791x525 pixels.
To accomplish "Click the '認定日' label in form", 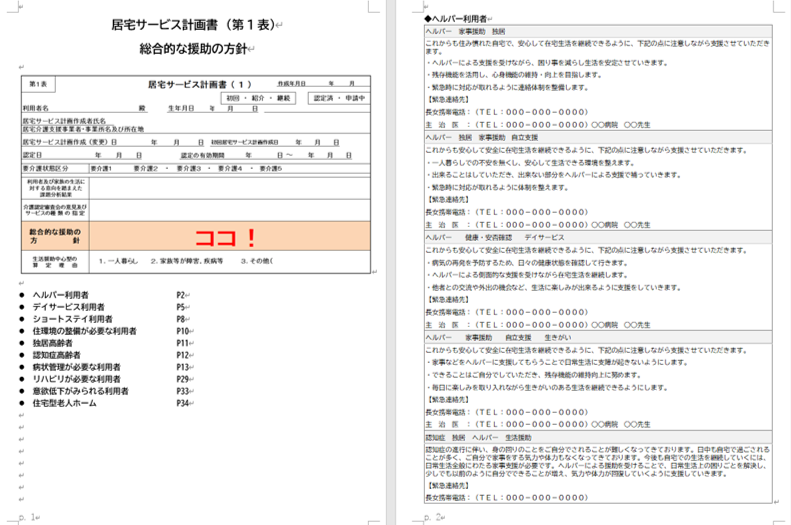I will pyautogui.click(x=32, y=155).
